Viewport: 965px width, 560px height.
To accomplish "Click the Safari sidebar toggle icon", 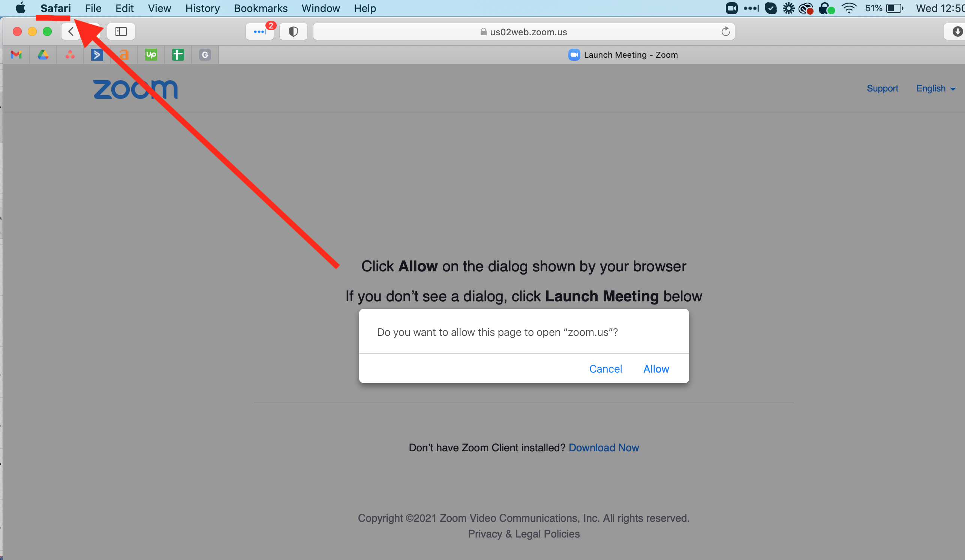I will coord(121,31).
